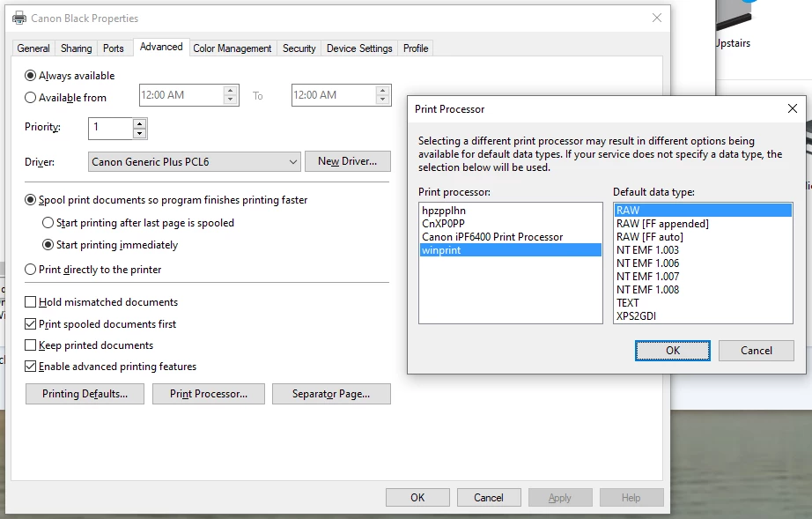Open the Color Management tab
The height and width of the screenshot is (519, 812).
pyautogui.click(x=232, y=48)
